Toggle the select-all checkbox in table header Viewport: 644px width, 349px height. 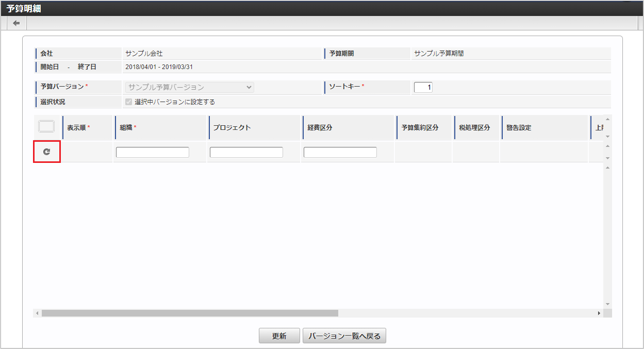(x=46, y=126)
